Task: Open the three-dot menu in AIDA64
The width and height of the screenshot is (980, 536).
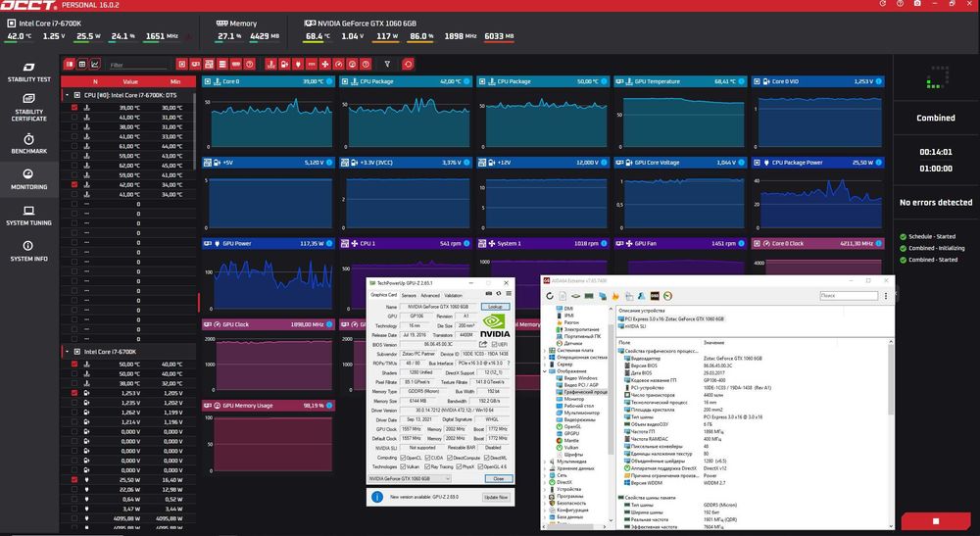Action: click(886, 296)
